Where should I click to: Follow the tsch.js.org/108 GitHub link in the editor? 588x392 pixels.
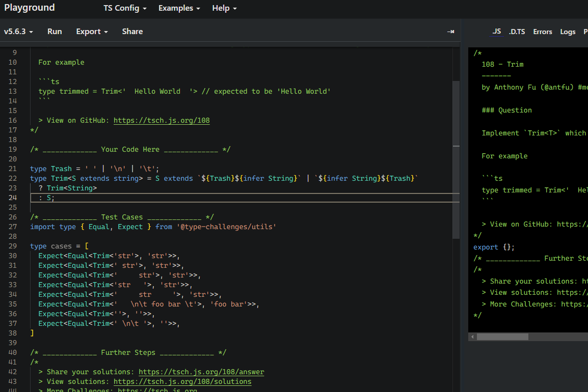pyautogui.click(x=162, y=121)
